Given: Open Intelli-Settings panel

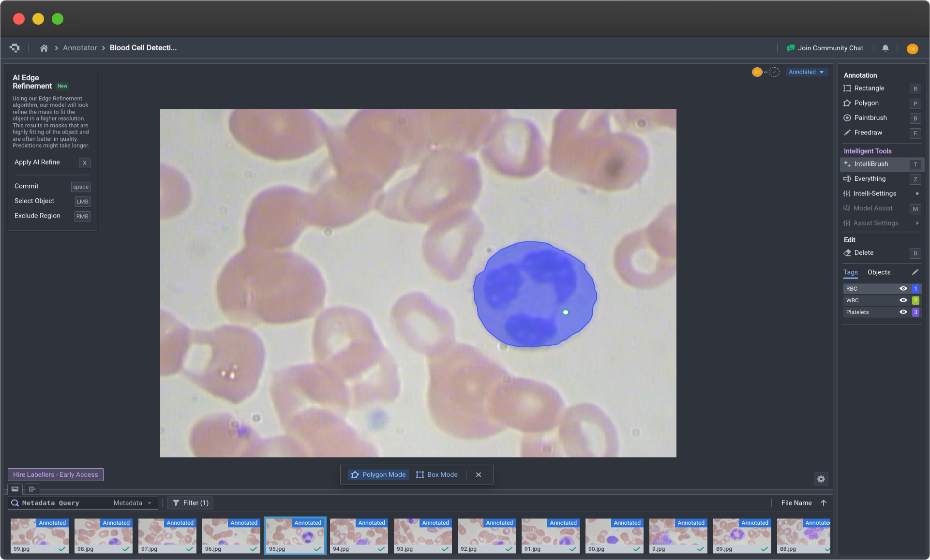Looking at the screenshot, I should tap(874, 193).
